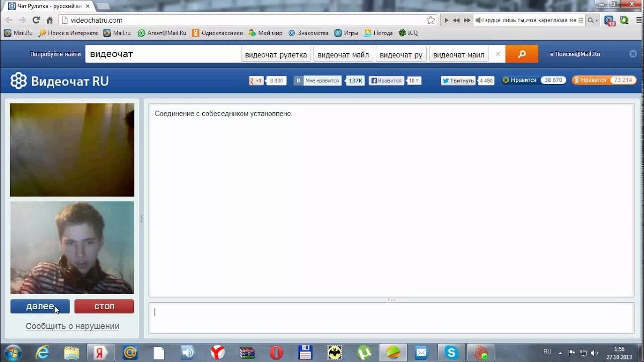Click the browser back arrow
Screen dimensions: 644x362
9,20
